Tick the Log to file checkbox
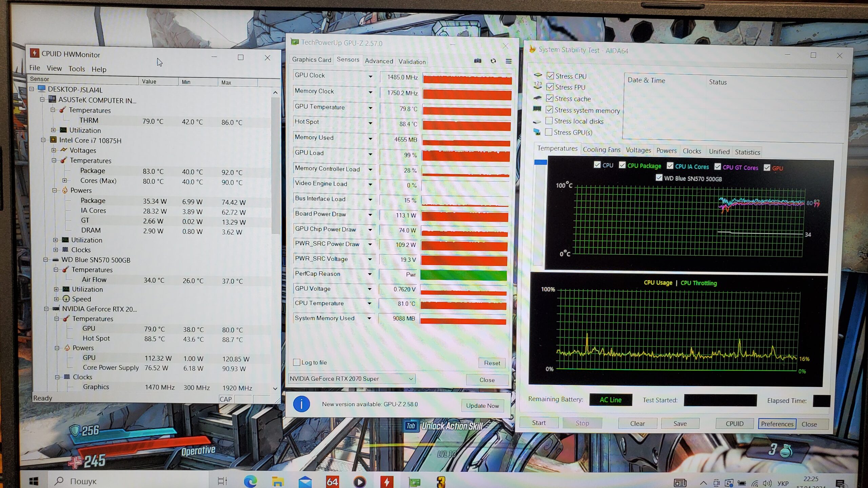 pos(297,362)
